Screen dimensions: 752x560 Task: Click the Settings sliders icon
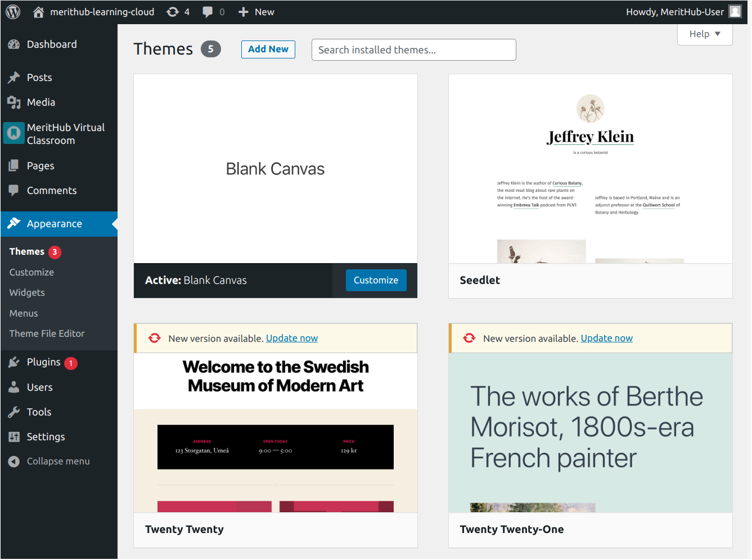coord(14,437)
